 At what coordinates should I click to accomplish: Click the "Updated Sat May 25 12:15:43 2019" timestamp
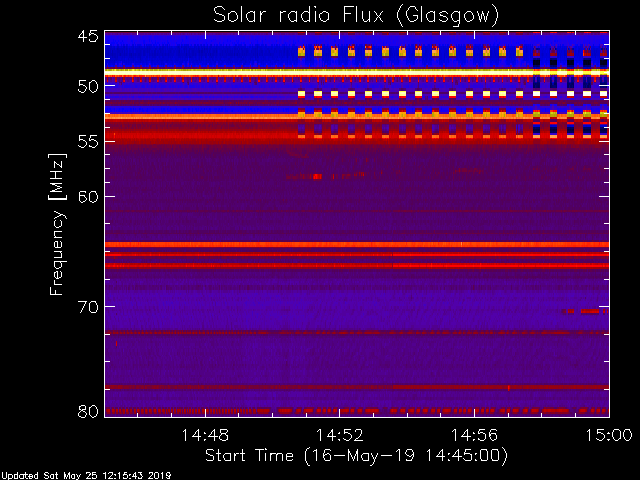pos(86,476)
